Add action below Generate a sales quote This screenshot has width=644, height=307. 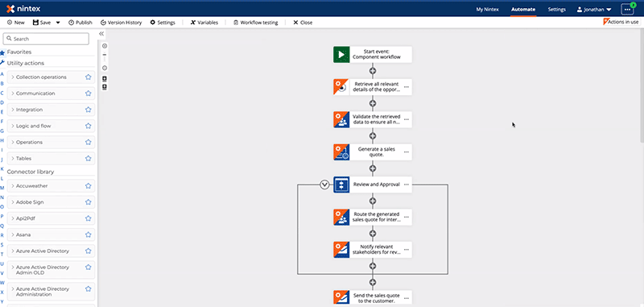pyautogui.click(x=373, y=168)
